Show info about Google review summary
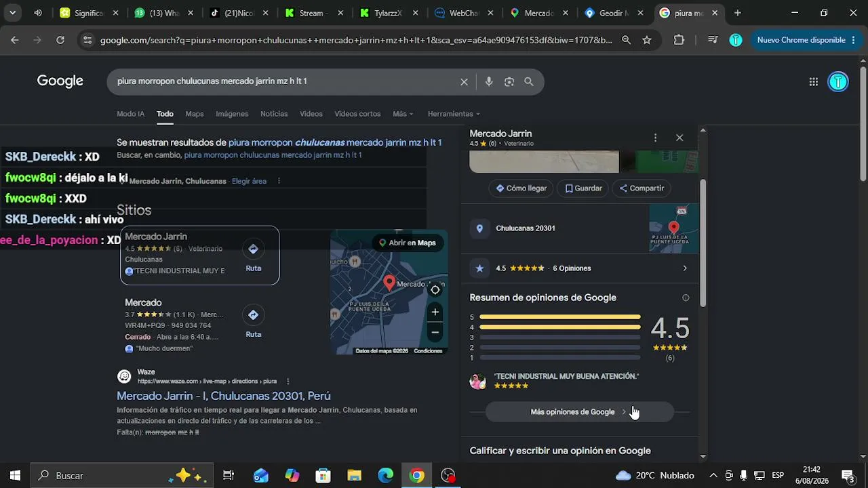The height and width of the screenshot is (488, 868). (x=686, y=298)
